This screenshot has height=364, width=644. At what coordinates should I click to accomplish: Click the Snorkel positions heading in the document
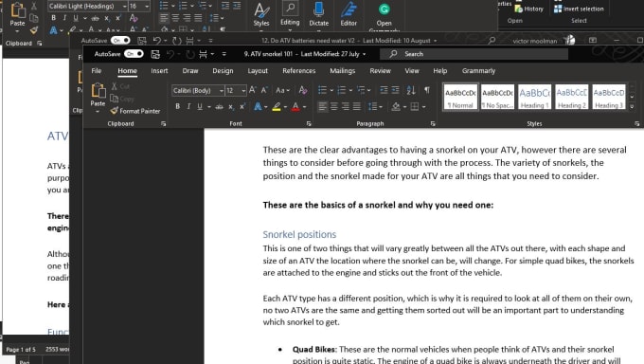[299, 234]
